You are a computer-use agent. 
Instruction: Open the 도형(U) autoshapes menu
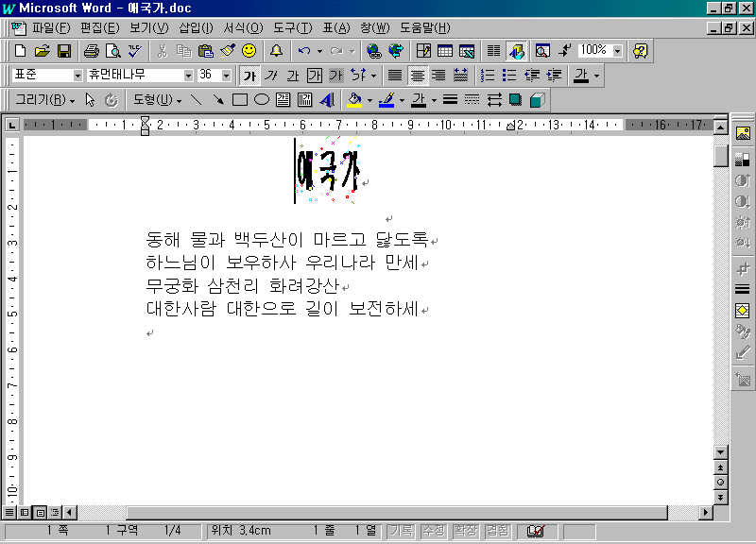pos(157,100)
